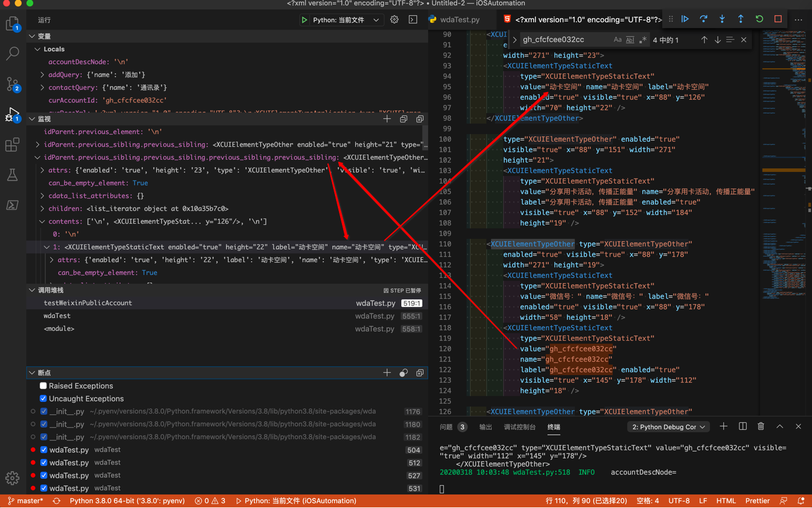The image size is (812, 508).
Task: Toggle match case in the editor search widget
Action: tap(617, 39)
